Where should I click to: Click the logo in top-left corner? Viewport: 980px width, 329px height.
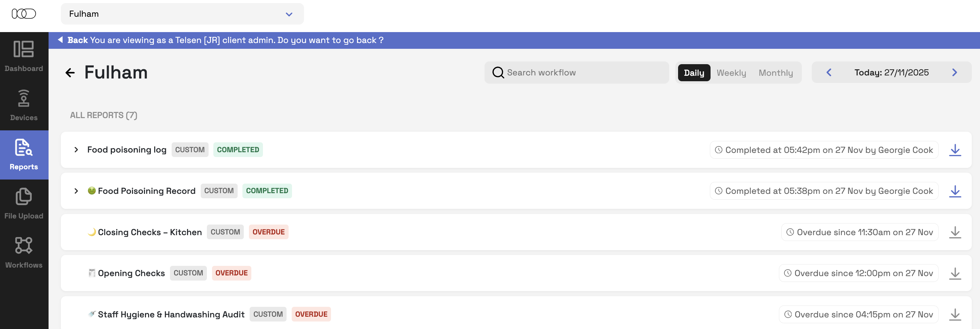coord(24,14)
